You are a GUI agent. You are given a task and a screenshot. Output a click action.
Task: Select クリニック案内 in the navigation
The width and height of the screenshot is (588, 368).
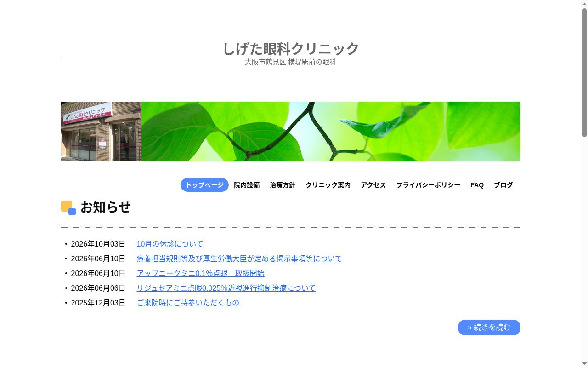click(x=328, y=185)
